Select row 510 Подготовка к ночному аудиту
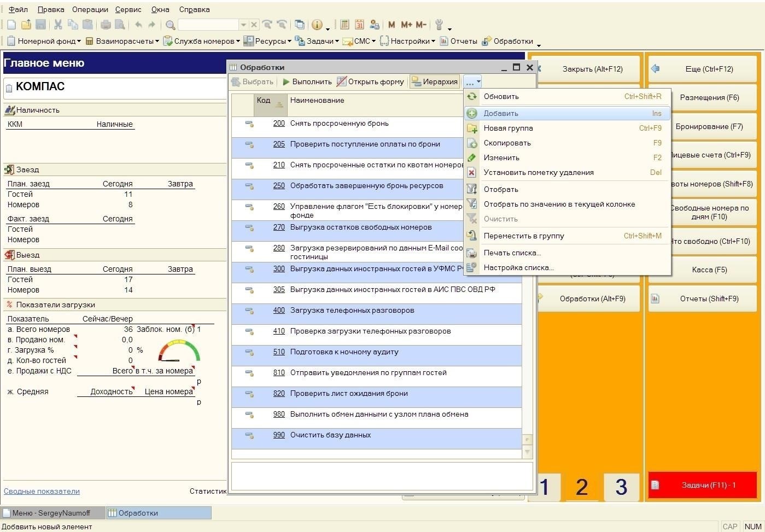Image resolution: width=765 pixels, height=532 pixels. 376,355
